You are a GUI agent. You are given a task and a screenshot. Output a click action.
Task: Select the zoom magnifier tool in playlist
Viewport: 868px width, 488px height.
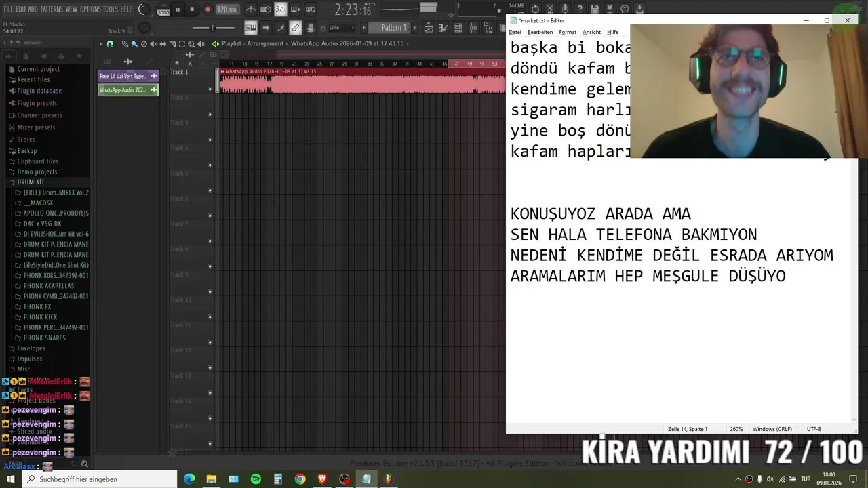(x=191, y=43)
